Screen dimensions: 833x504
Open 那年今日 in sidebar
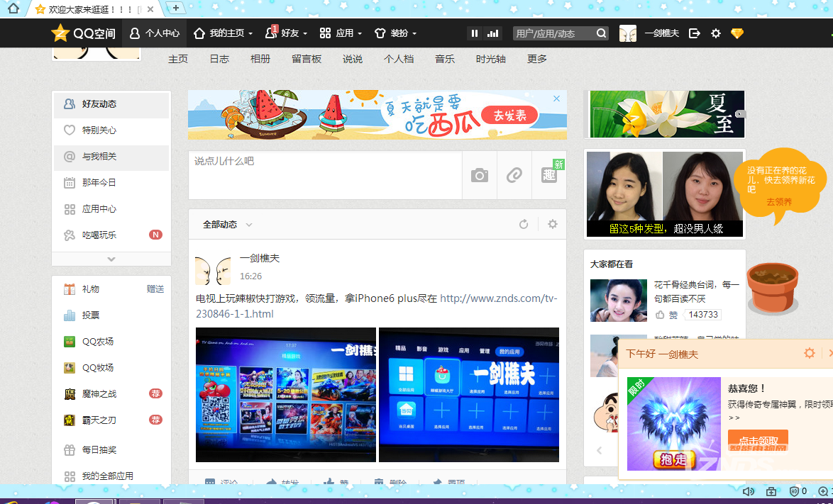point(111,182)
